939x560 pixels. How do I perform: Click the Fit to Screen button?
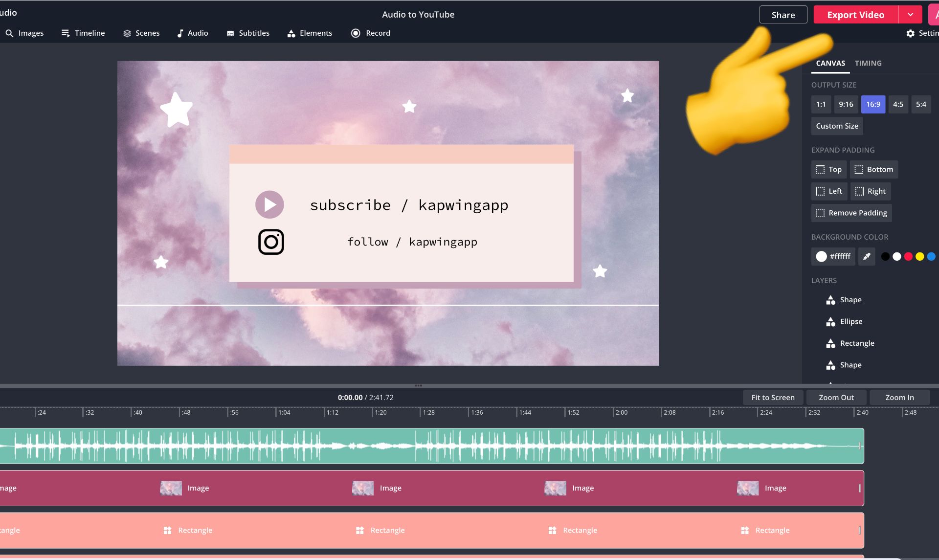pos(773,398)
